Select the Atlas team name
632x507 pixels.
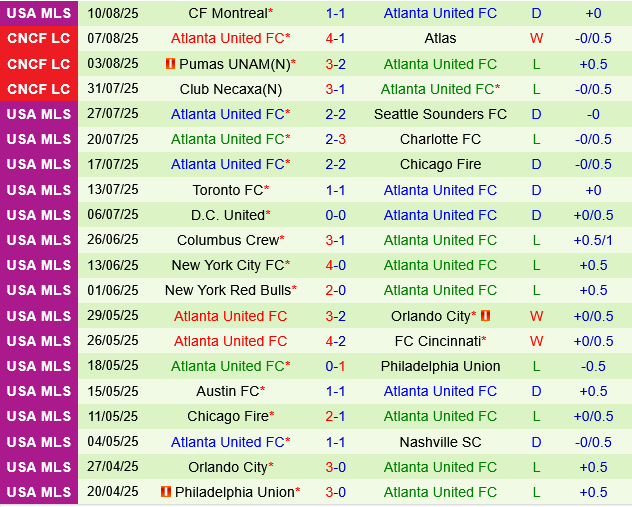click(440, 38)
